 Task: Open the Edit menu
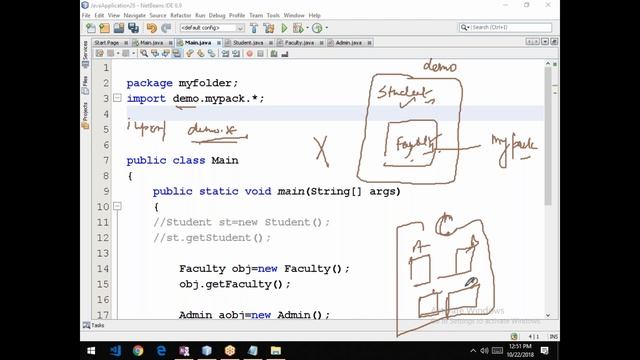[99, 15]
